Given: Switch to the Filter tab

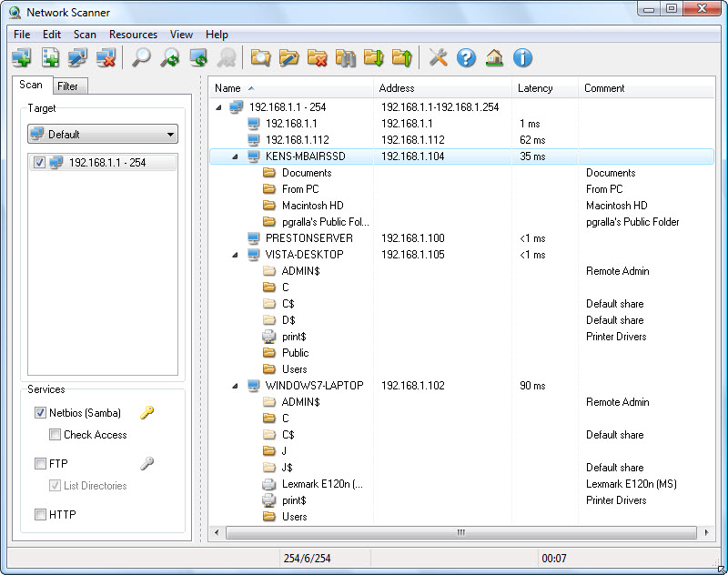Looking at the screenshot, I should [x=69, y=85].
